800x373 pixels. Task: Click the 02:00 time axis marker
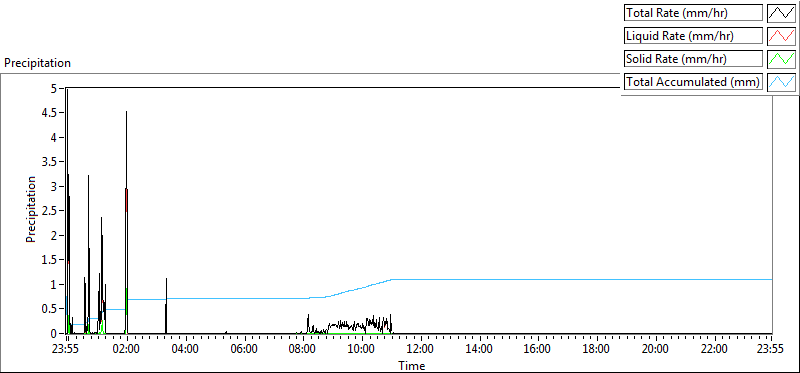click(127, 350)
